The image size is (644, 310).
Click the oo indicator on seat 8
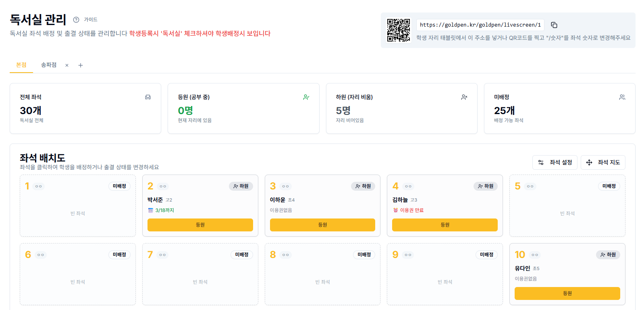pyautogui.click(x=285, y=255)
